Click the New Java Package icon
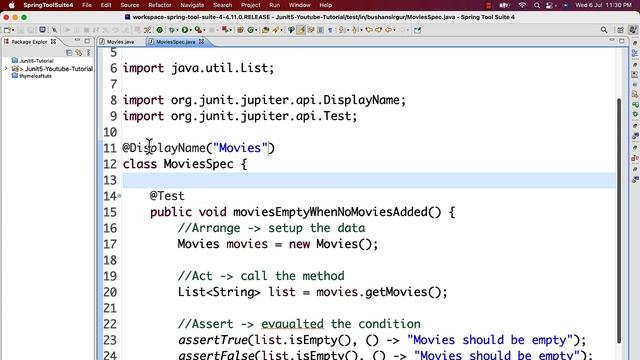The image size is (640, 360). pos(240,30)
